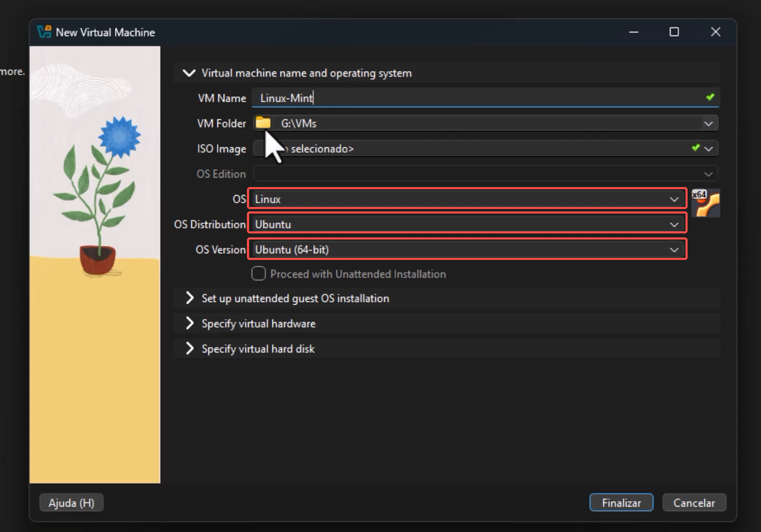
Task: Open the ISO Image dropdown
Action: [709, 149]
